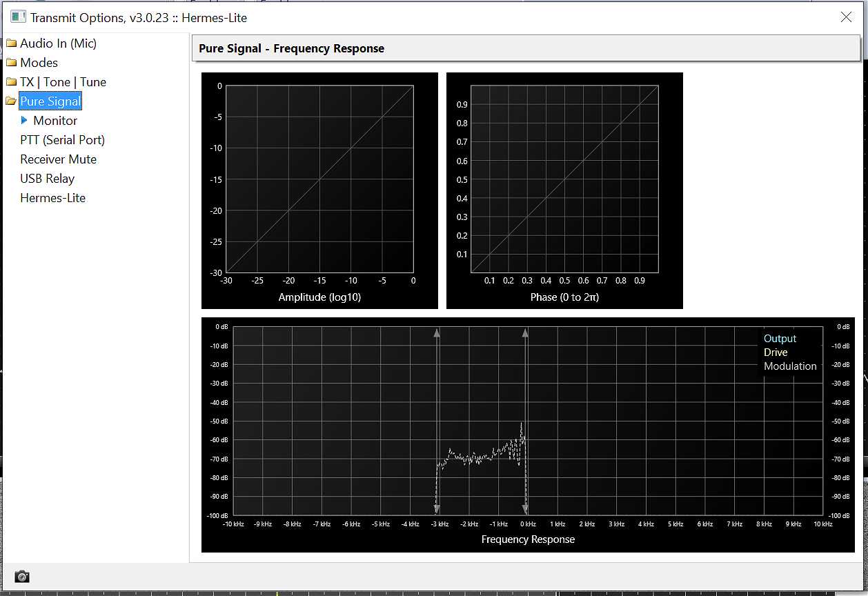This screenshot has width=868, height=596.
Task: Click the Phase (0 to 2π) axis label
Action: [x=564, y=297]
